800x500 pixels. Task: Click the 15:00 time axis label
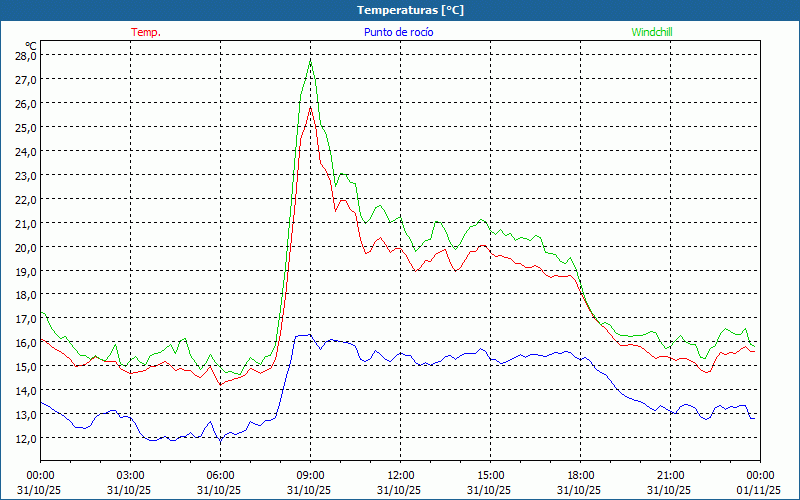(x=490, y=475)
